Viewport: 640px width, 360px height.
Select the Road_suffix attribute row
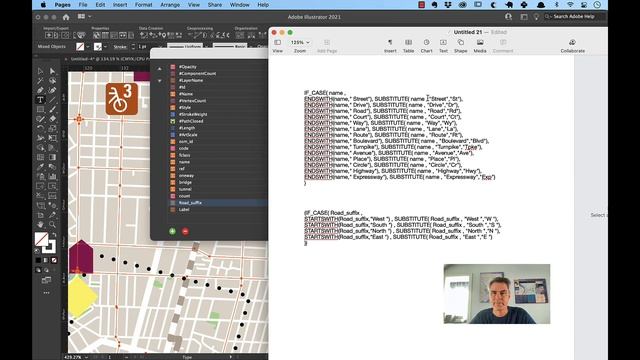tap(218, 203)
